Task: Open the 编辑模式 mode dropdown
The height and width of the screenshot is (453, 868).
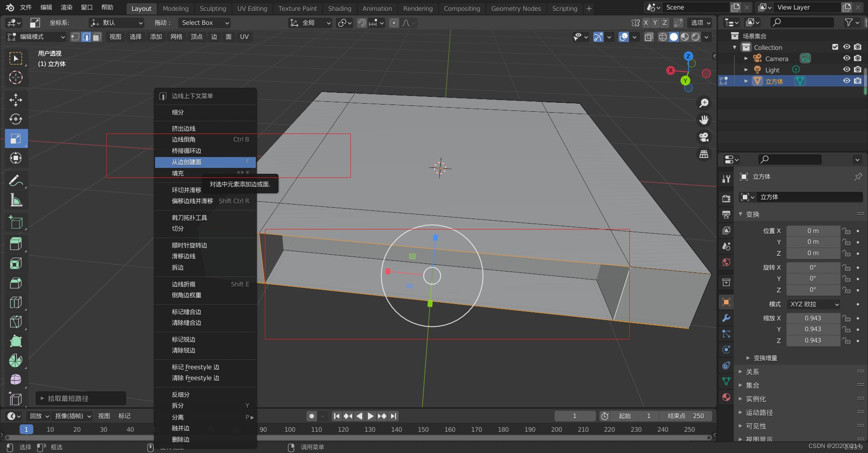Action: pos(36,37)
